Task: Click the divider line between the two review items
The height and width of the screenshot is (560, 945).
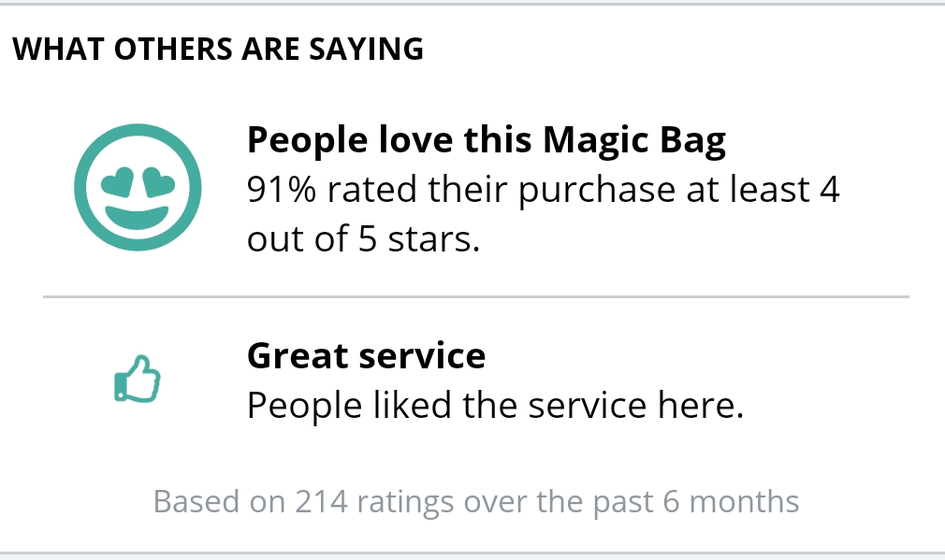Action: pos(476,296)
